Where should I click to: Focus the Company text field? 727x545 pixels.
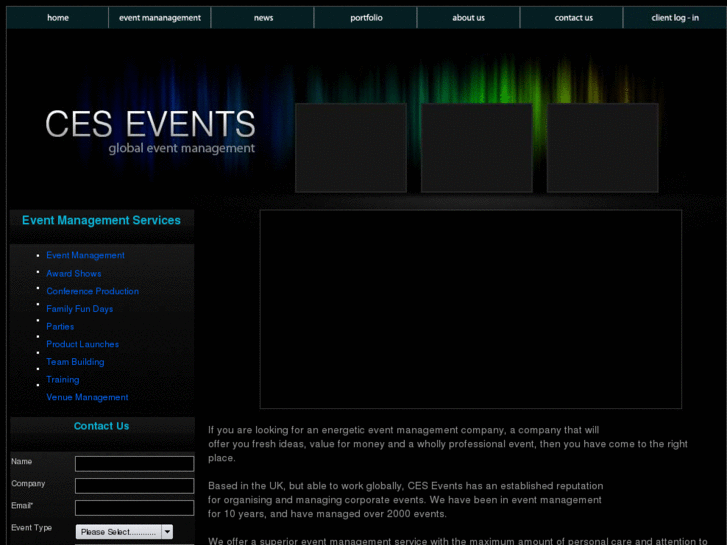134,486
